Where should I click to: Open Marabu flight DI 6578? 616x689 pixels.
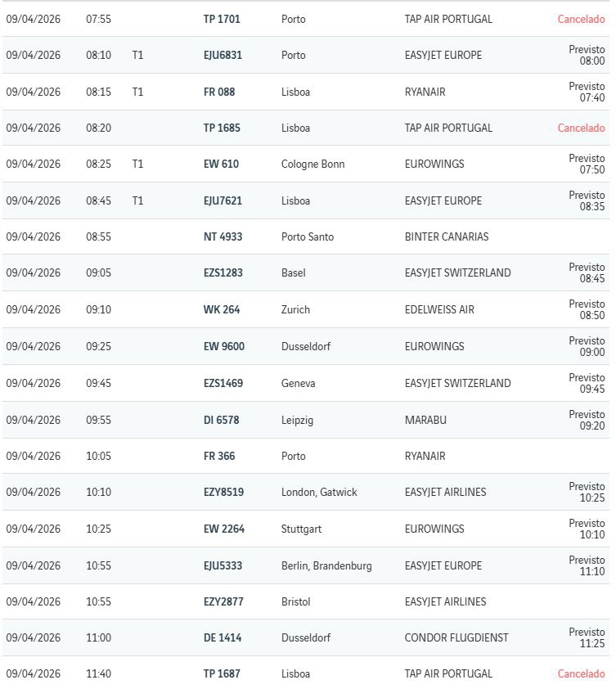point(222,421)
